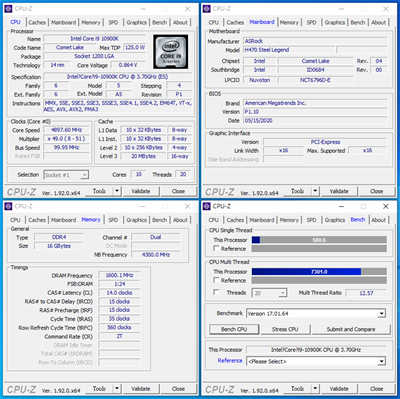Screen dimensions: 400x399
Task: Click the American Megatrends Inc. brand text
Action: click(x=275, y=103)
